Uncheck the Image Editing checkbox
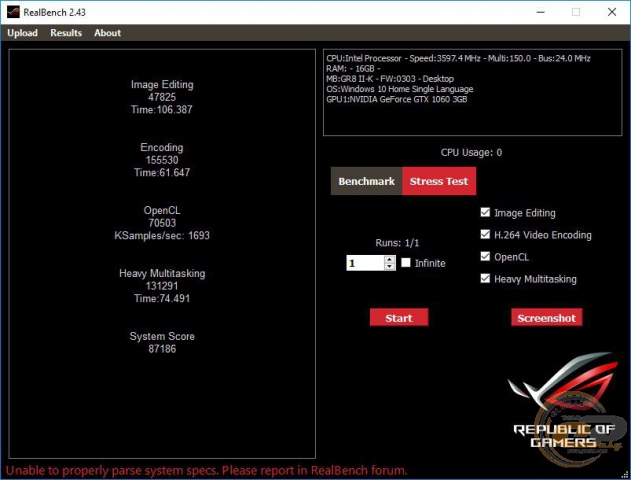631x480 pixels. [485, 212]
